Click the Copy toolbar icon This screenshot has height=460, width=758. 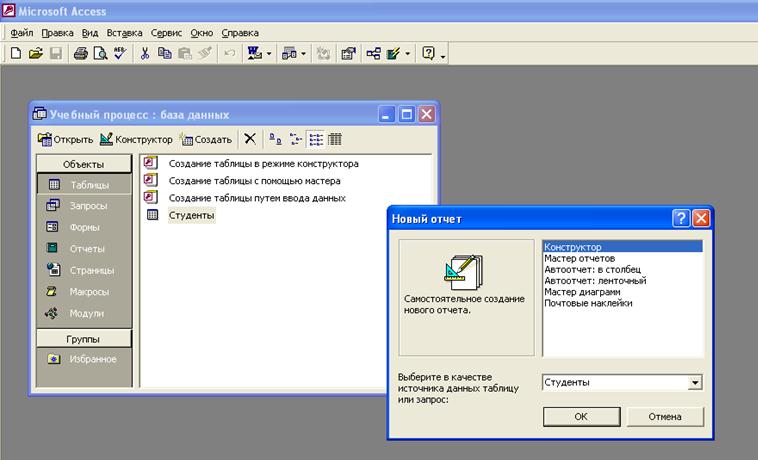pyautogui.click(x=165, y=53)
